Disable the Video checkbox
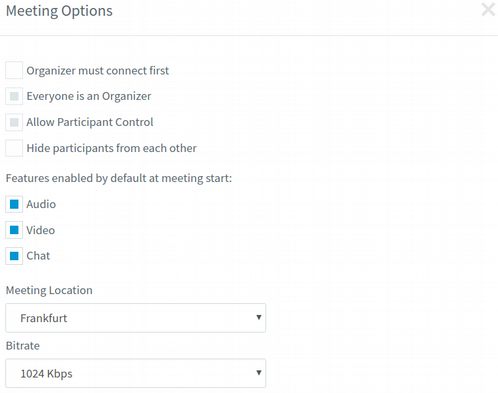The image size is (498, 393). click(14, 230)
